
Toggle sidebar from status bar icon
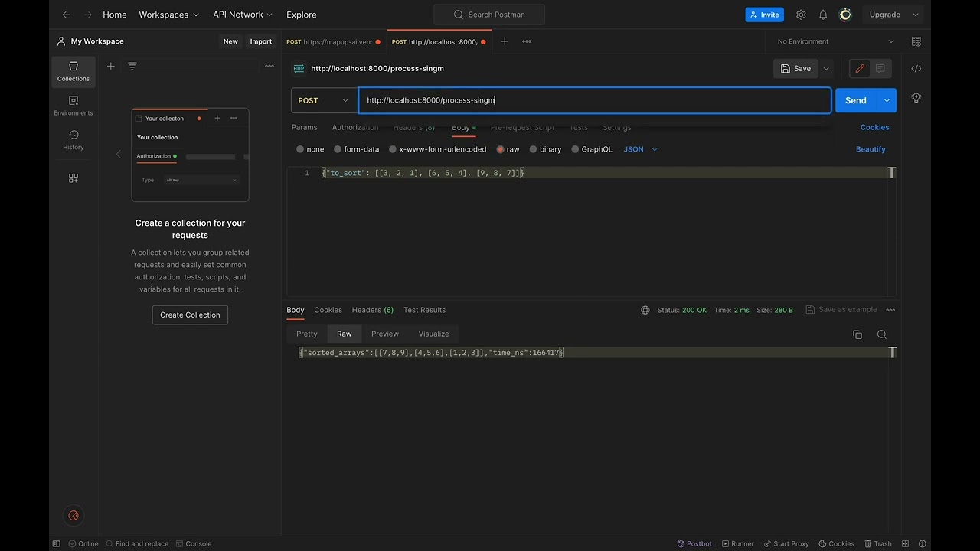point(56,543)
